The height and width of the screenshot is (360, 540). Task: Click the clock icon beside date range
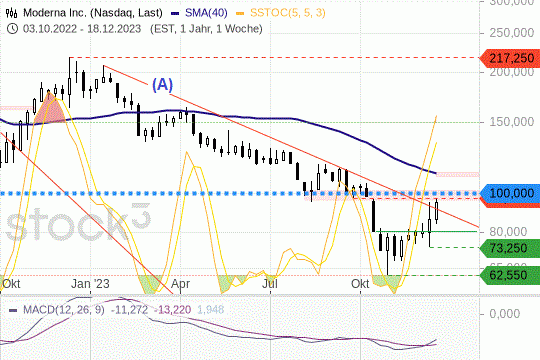(x=12, y=29)
